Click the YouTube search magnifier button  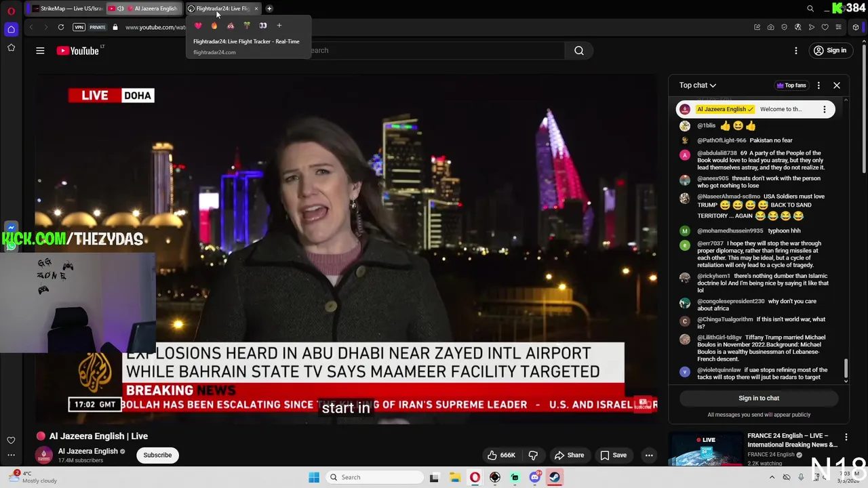pos(579,51)
